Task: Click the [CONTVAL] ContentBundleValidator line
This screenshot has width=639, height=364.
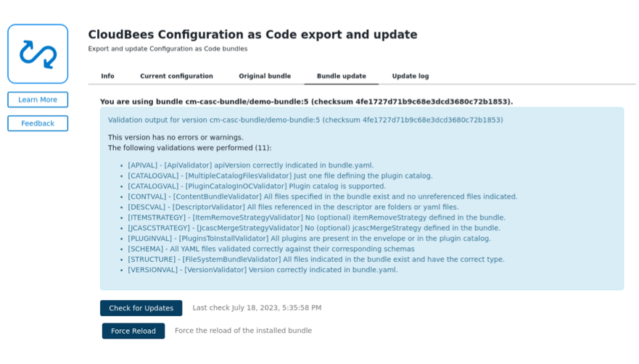Action: coord(322,197)
